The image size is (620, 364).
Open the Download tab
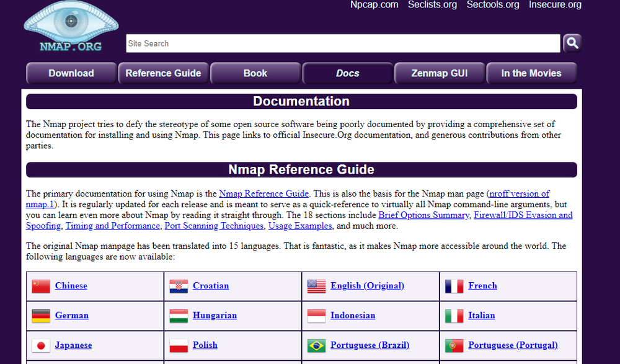(71, 73)
